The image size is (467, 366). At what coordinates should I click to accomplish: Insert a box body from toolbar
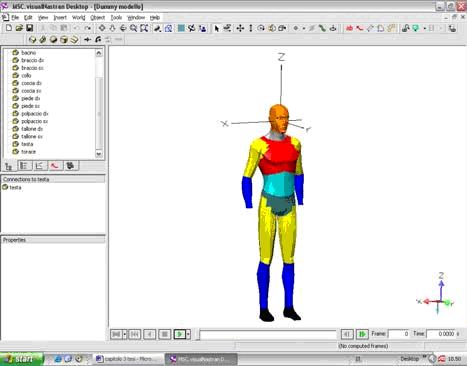(x=64, y=40)
